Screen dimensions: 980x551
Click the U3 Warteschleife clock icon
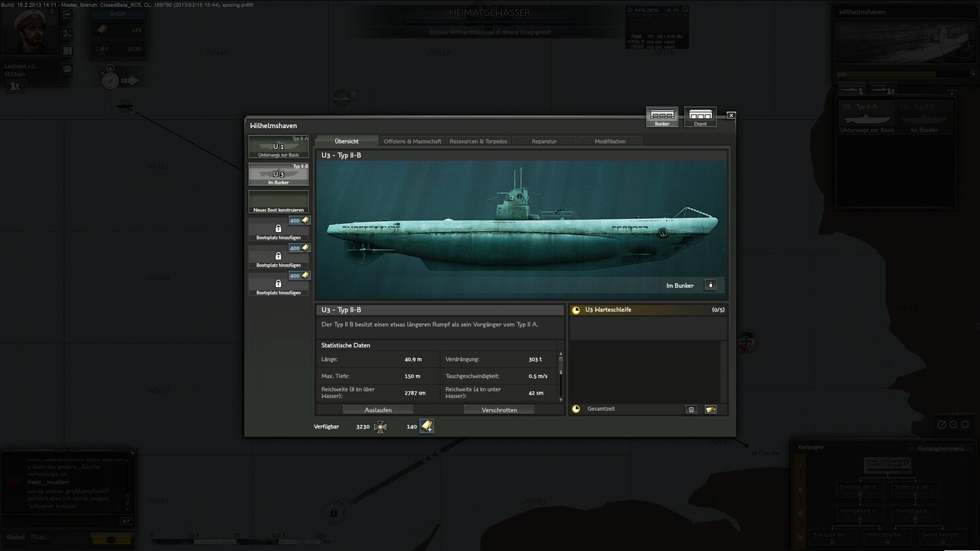(x=576, y=310)
